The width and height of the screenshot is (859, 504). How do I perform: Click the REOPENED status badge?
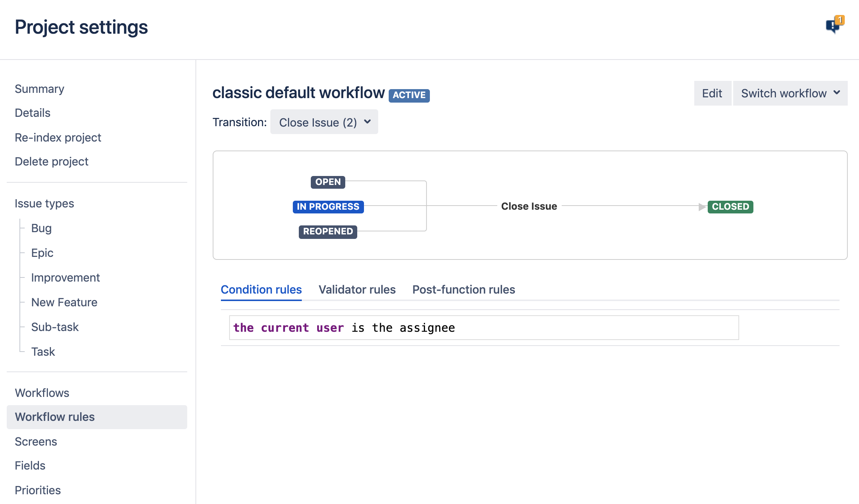pyautogui.click(x=328, y=231)
